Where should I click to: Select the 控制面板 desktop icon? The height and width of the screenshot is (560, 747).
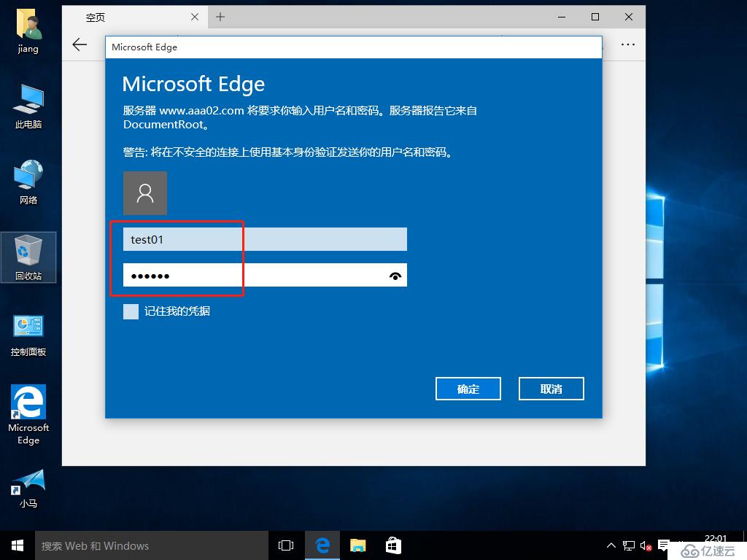(28, 335)
